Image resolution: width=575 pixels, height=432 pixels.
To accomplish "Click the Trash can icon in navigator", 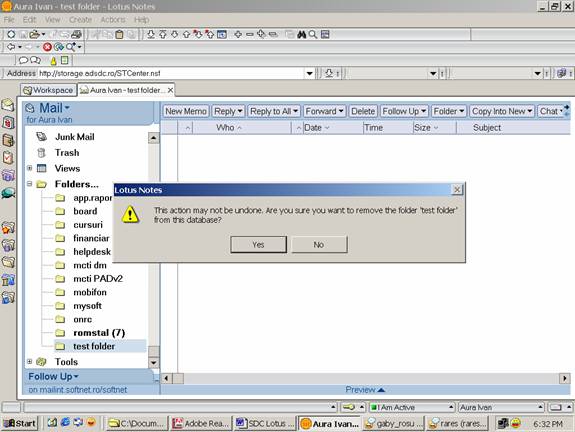I will point(41,153).
